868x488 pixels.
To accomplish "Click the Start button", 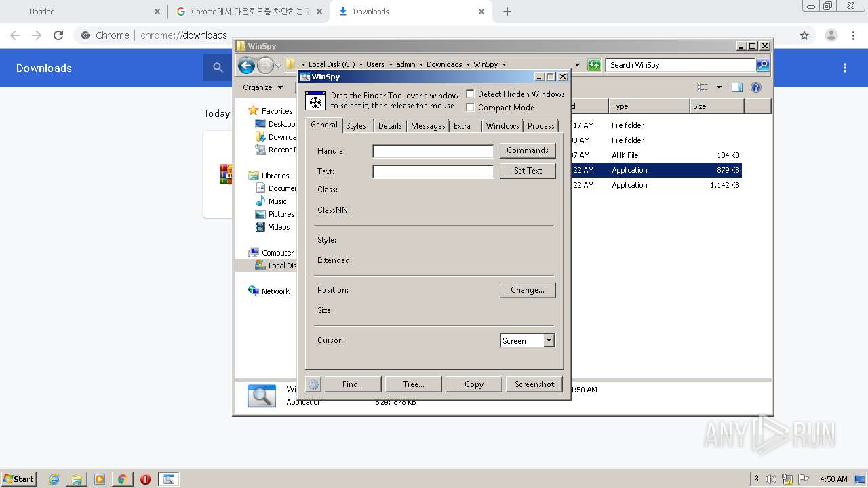I will [x=18, y=479].
